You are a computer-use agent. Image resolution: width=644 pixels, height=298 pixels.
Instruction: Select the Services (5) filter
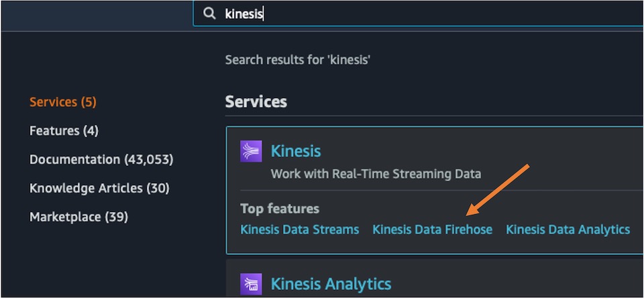(63, 102)
